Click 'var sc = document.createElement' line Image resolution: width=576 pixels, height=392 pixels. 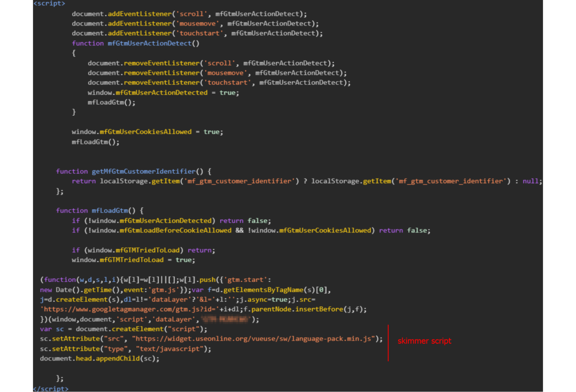[123, 329]
